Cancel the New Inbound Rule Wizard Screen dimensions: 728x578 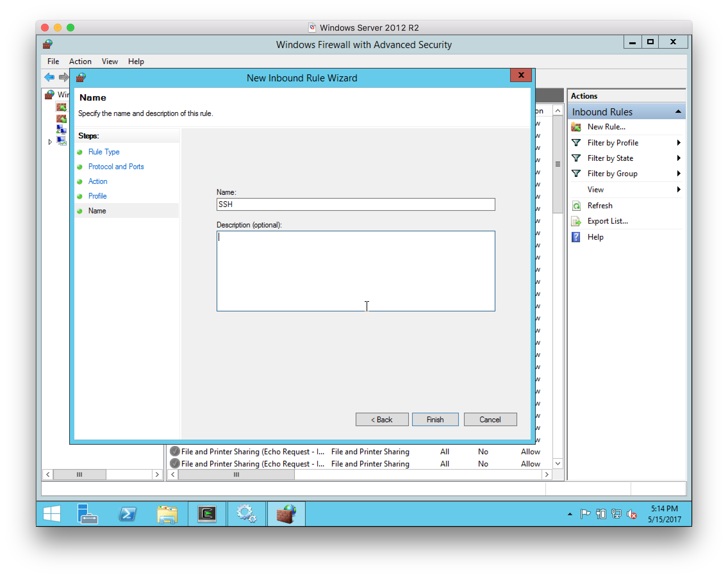click(x=490, y=419)
